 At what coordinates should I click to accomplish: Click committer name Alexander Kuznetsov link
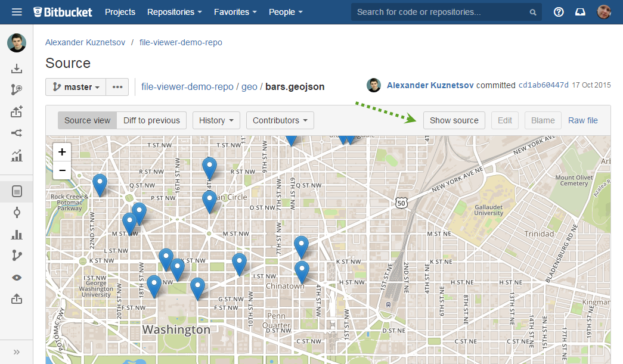click(430, 85)
